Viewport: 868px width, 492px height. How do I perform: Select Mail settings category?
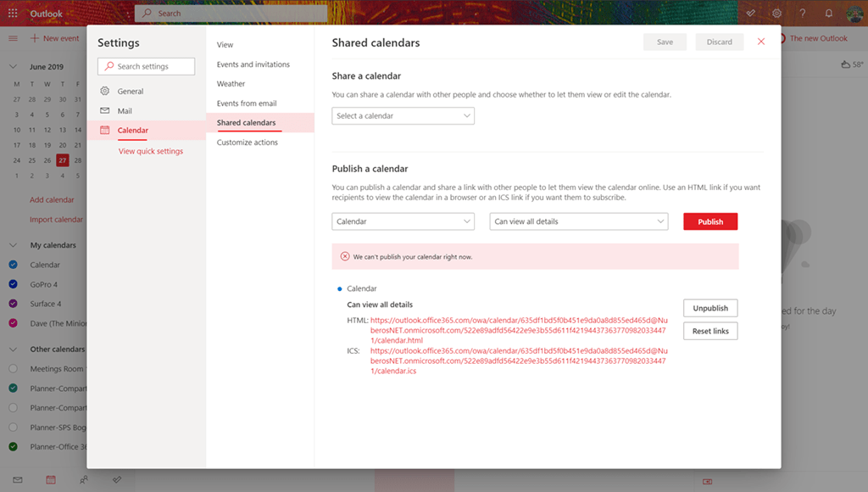point(146,111)
